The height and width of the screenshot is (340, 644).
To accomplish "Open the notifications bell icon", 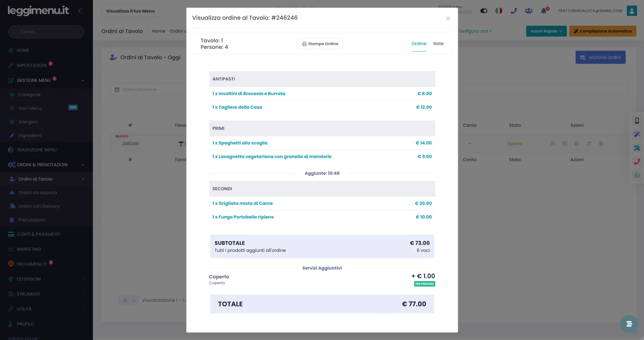I will [544, 11].
